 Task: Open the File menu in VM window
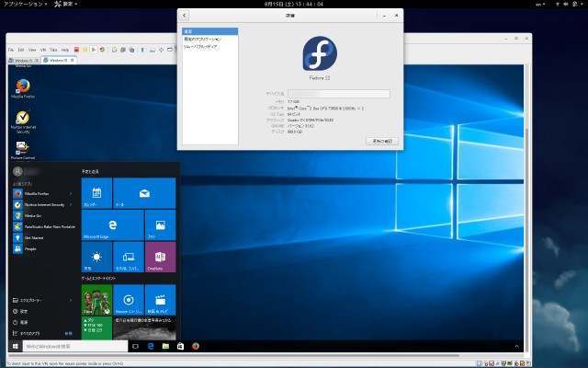[x=11, y=50]
